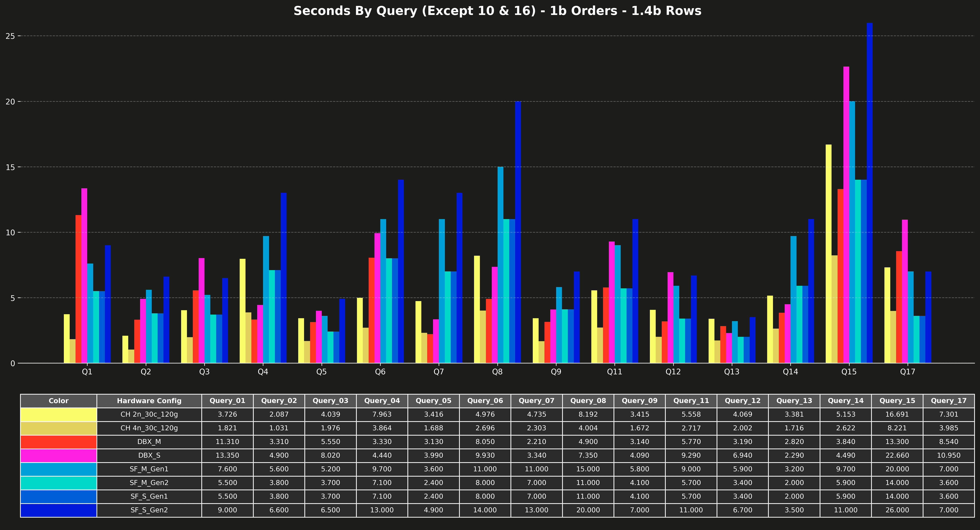Select the 'Query_17' column header
Image resolution: width=980 pixels, height=530 pixels.
pyautogui.click(x=949, y=401)
